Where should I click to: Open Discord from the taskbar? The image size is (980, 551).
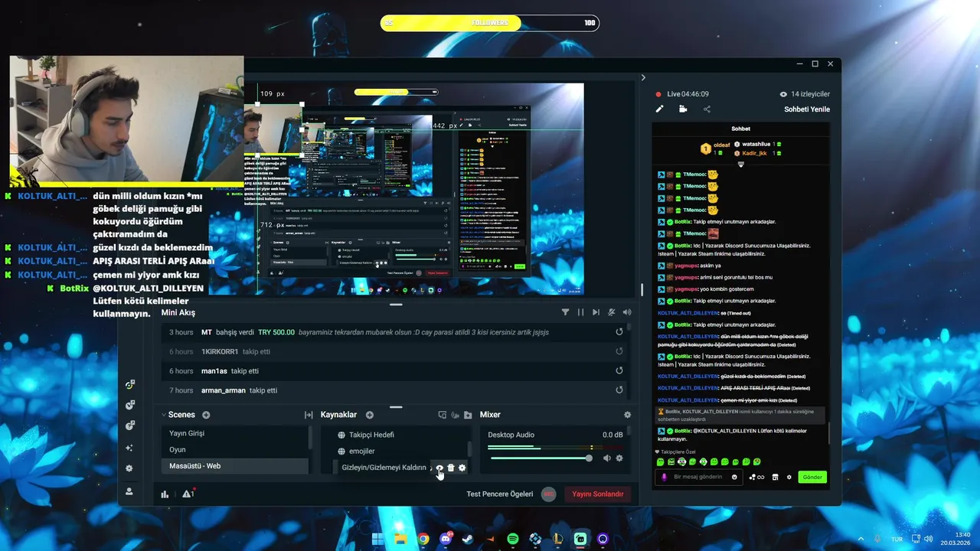pyautogui.click(x=446, y=539)
